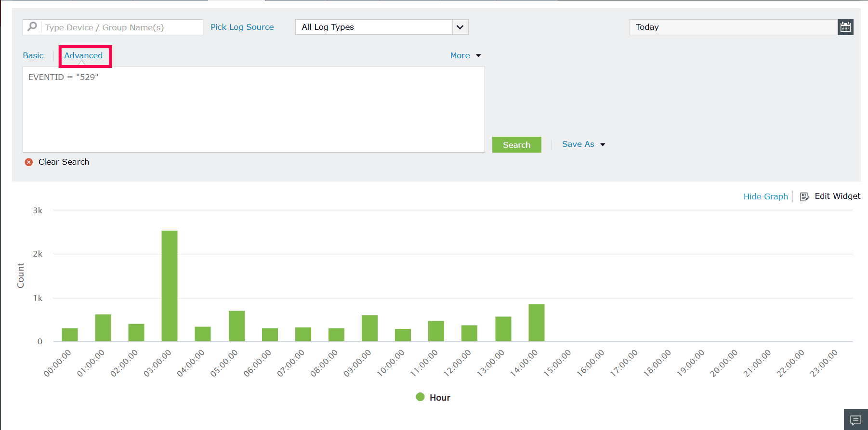Click the EVENTID query text area
868x430 pixels.
pos(254,109)
